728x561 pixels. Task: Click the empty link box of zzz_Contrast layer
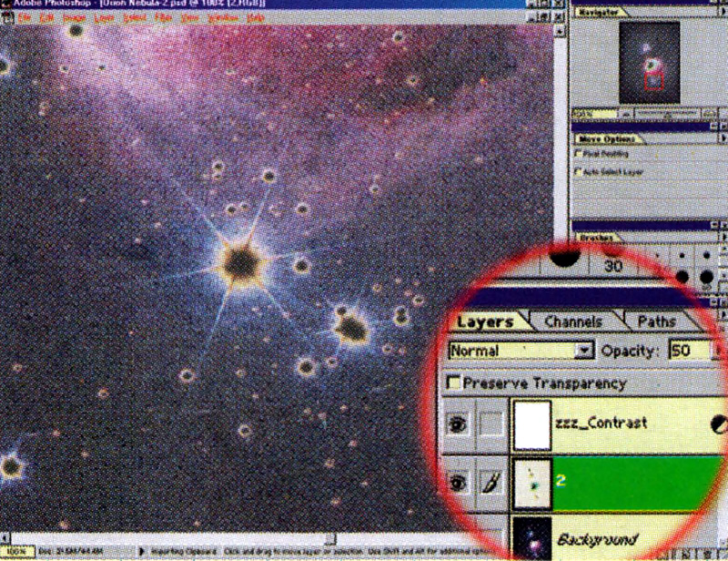490,423
